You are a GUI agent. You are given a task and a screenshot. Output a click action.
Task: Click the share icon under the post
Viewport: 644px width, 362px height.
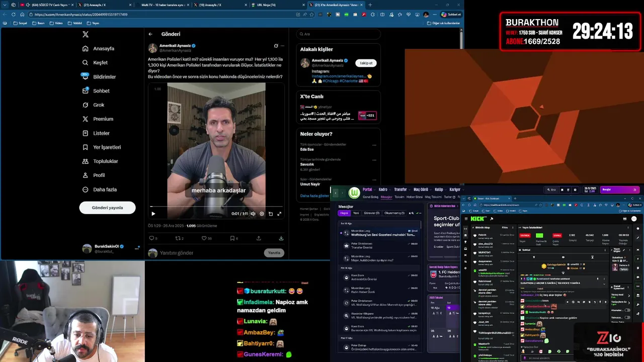click(259, 238)
